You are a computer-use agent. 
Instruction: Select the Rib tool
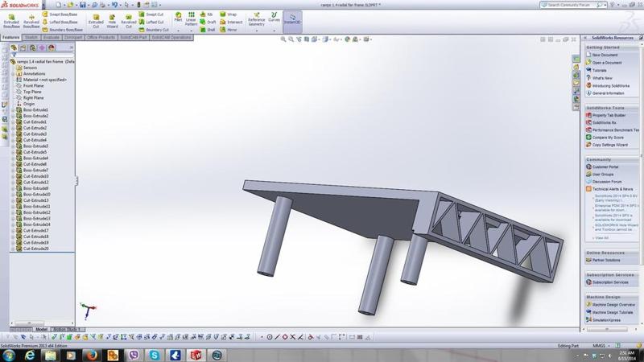click(206, 14)
